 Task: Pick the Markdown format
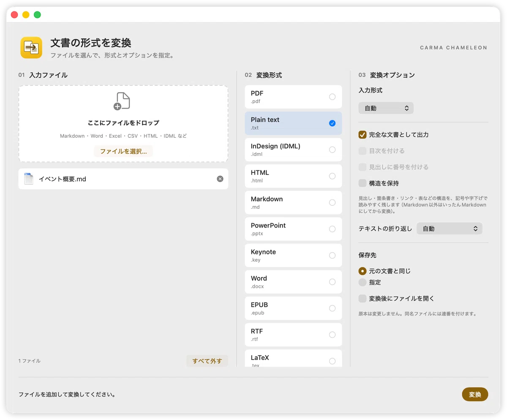click(293, 202)
